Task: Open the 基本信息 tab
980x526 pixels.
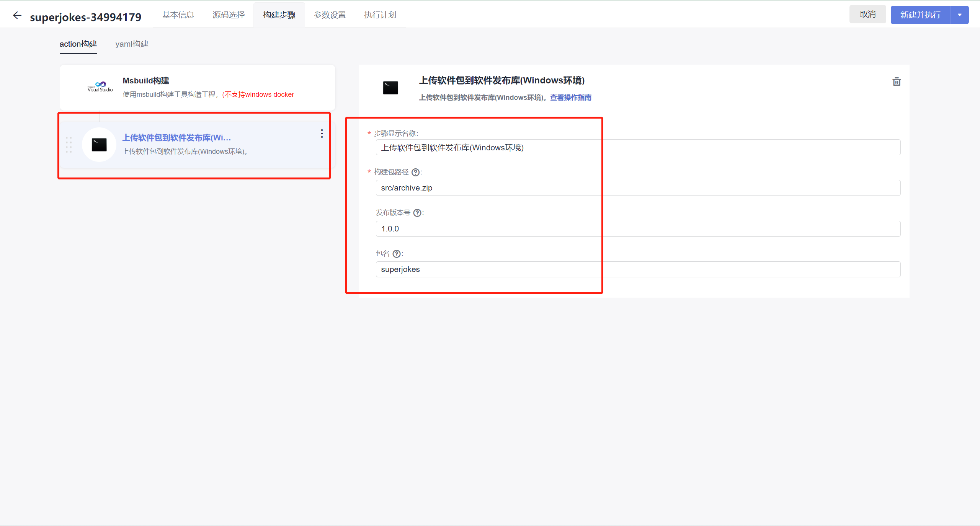Action: [178, 15]
